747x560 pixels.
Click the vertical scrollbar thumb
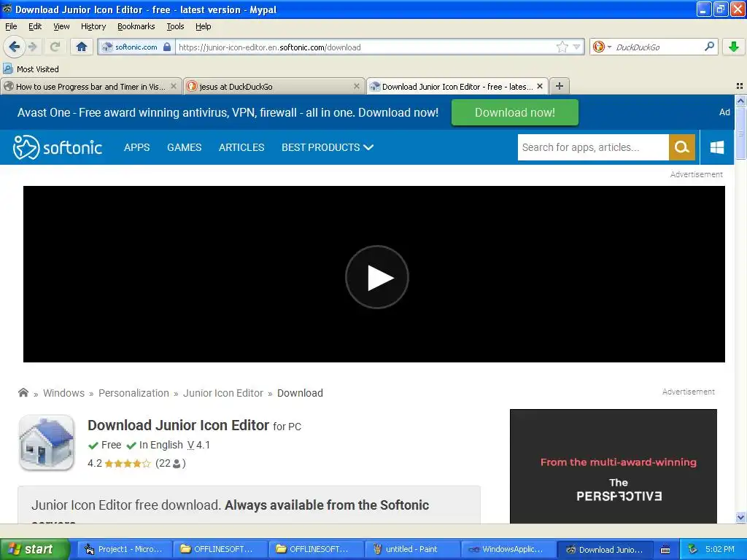pyautogui.click(x=740, y=133)
